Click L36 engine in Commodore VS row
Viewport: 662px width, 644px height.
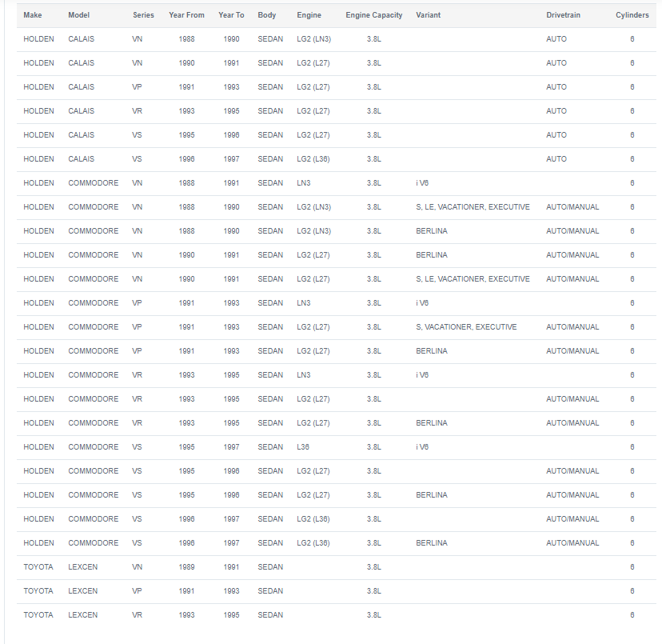point(303,447)
